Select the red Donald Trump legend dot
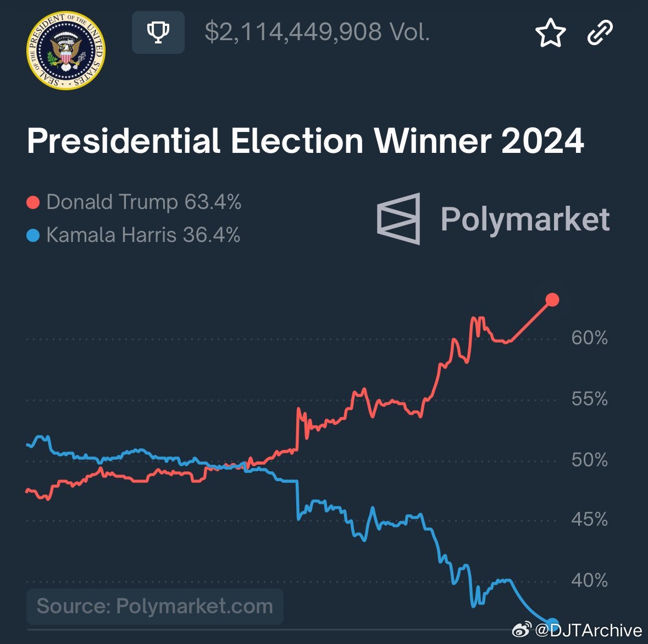648x644 pixels. (x=33, y=203)
